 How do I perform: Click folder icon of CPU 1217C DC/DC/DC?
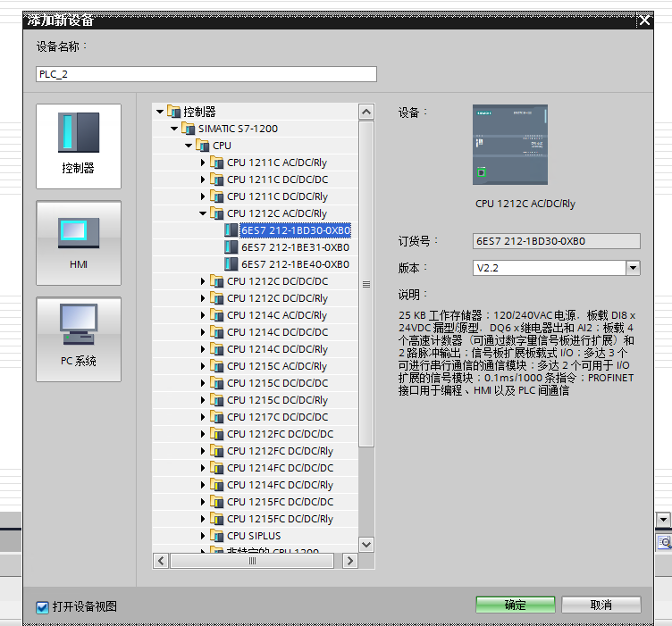point(217,417)
